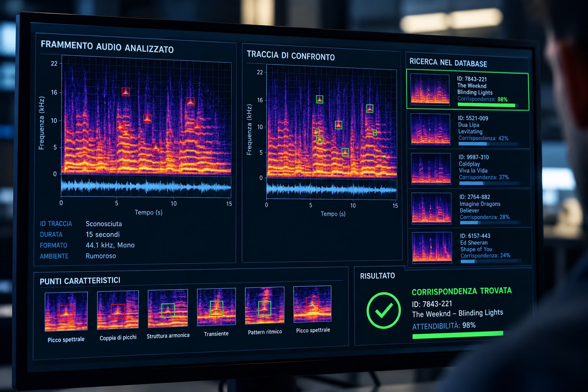Click the 'ID: 2764-882' entry text
This screenshot has height=392, width=588.
(x=475, y=197)
